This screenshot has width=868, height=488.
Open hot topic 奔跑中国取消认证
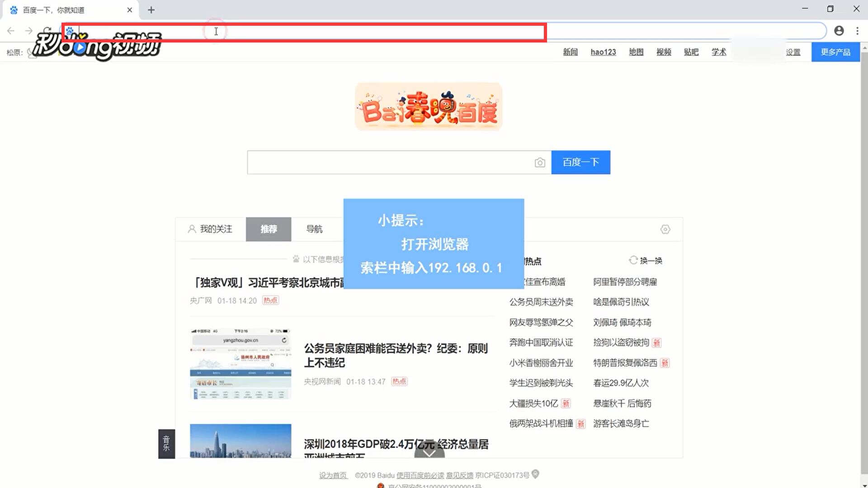[541, 343]
